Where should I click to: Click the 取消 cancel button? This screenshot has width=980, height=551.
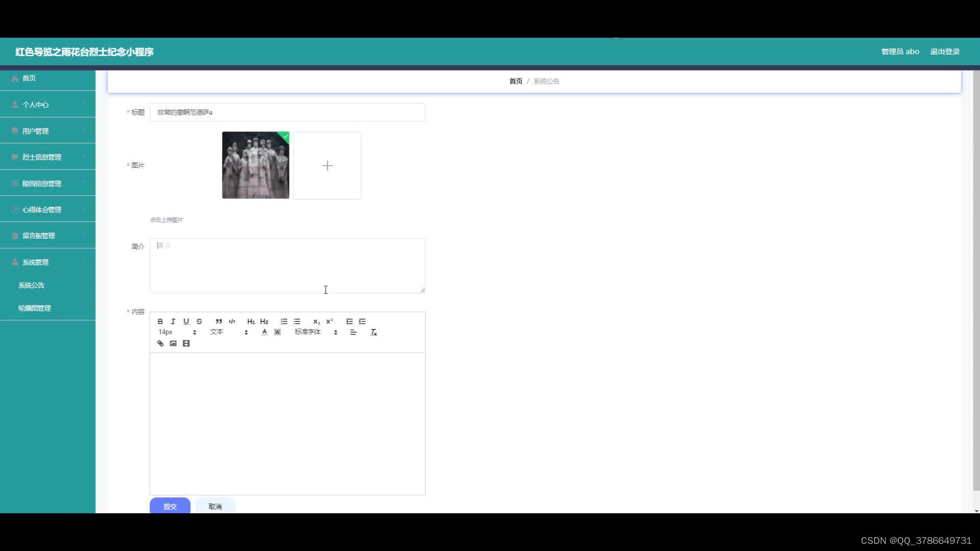click(215, 506)
